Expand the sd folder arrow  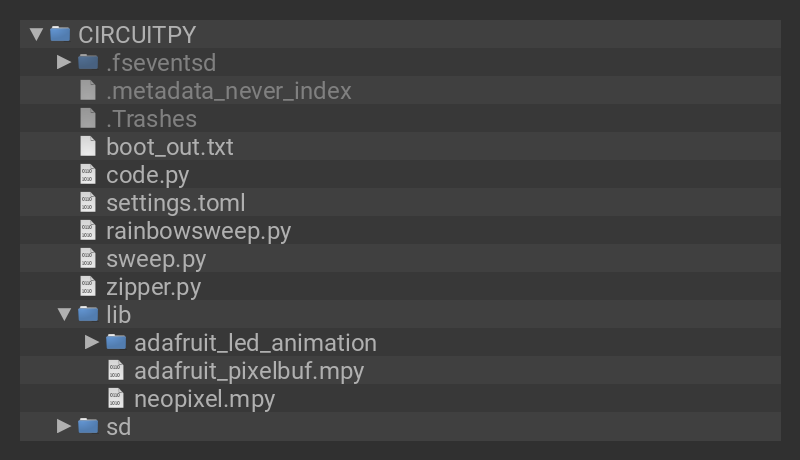(x=64, y=427)
